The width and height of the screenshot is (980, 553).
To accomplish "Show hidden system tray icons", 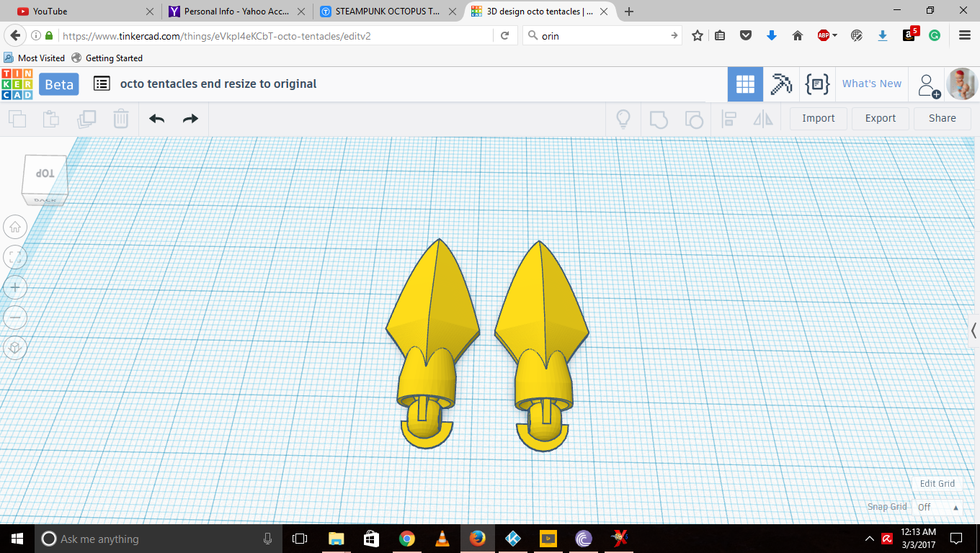I will tap(868, 538).
